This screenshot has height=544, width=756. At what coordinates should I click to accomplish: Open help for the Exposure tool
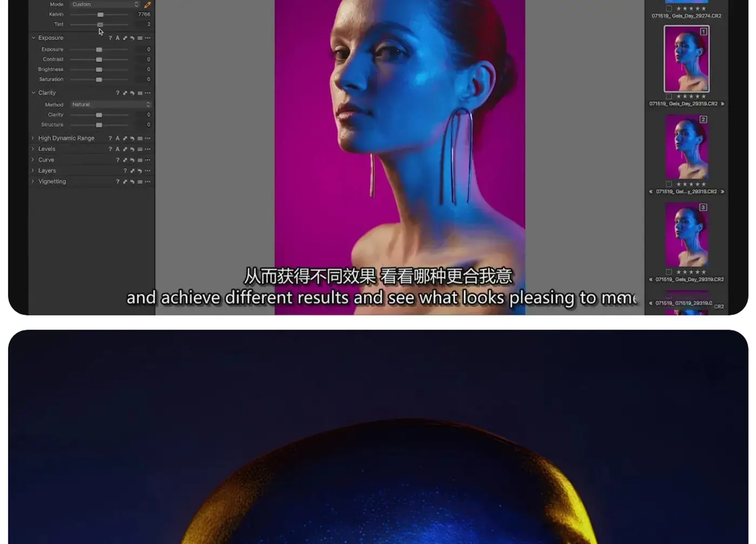110,38
